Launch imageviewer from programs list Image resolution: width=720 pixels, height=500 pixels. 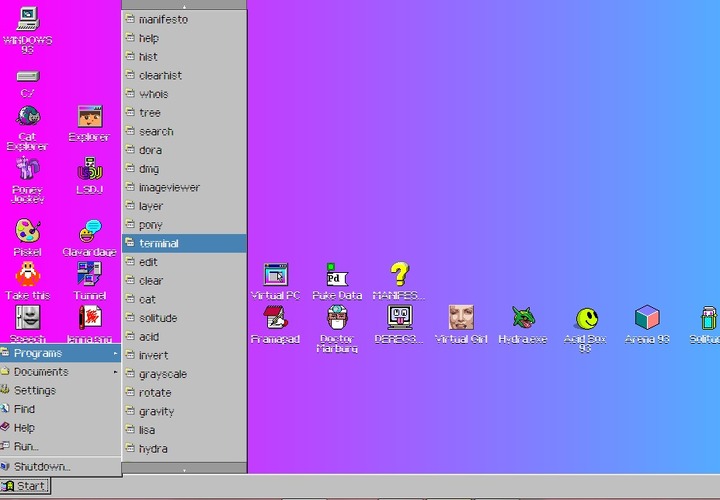coord(184,187)
